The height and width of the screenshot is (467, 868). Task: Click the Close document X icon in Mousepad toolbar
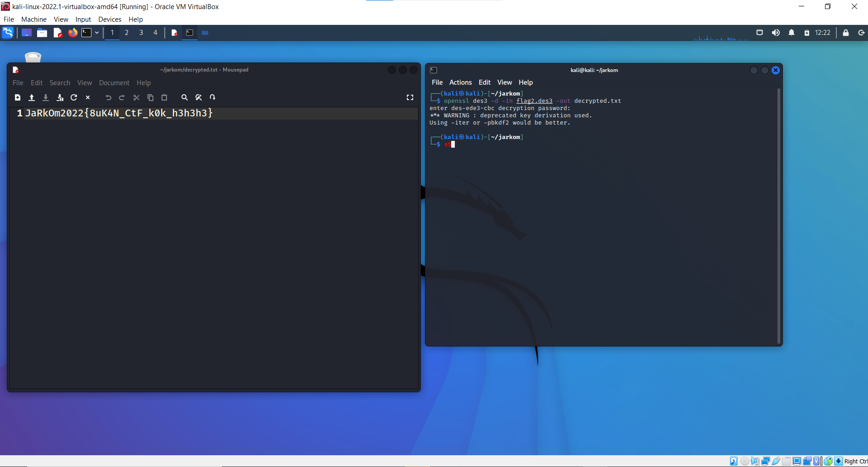[88, 97]
